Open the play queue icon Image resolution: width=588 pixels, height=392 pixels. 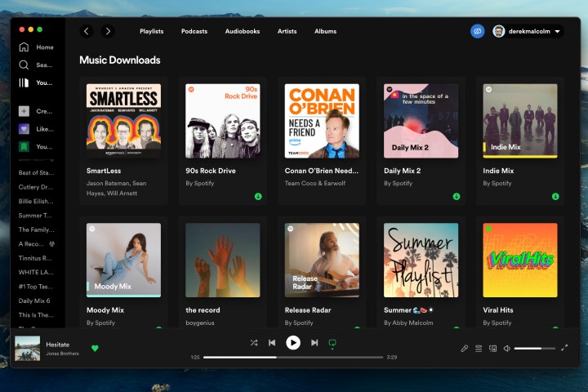479,349
